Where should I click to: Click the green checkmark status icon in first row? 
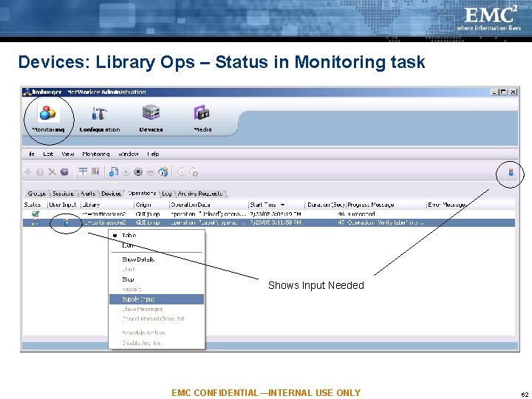tap(35, 214)
